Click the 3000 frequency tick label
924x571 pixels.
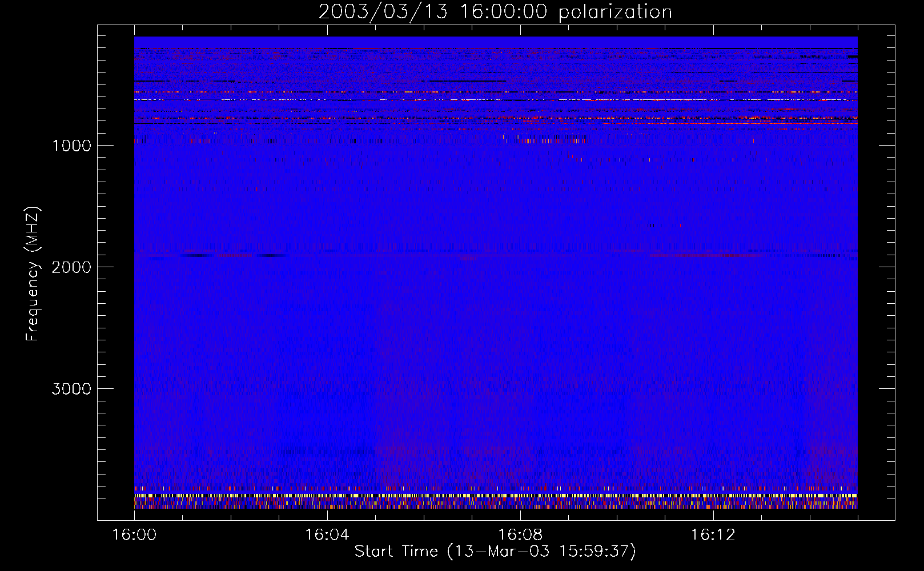[x=71, y=389]
